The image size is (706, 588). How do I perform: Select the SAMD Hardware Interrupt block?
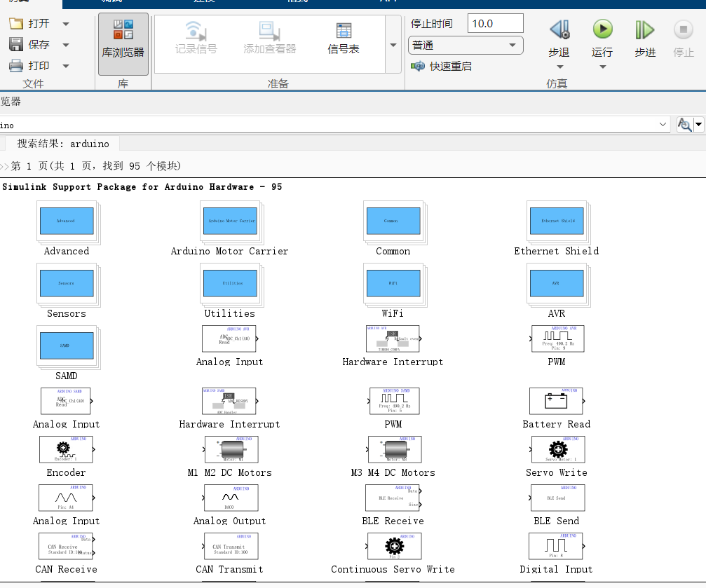click(230, 401)
